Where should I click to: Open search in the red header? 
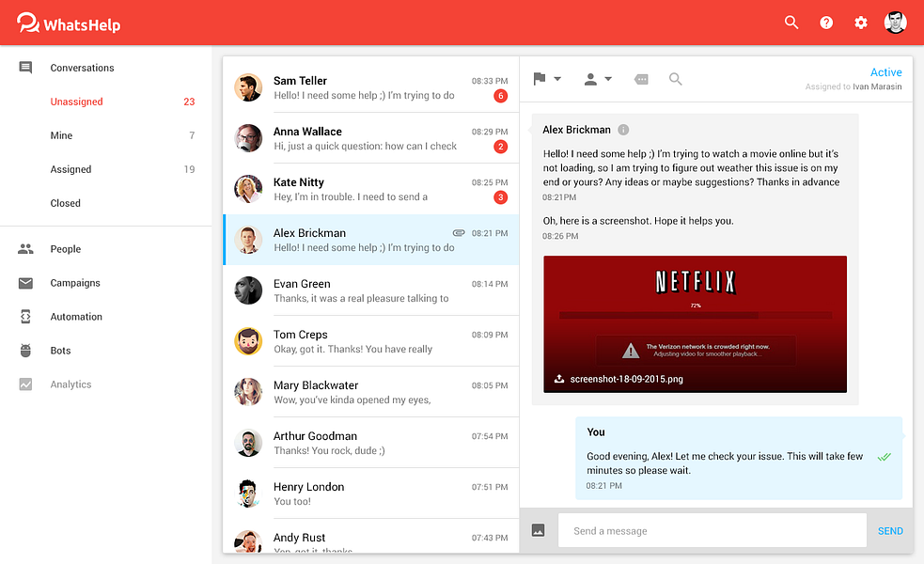(791, 23)
